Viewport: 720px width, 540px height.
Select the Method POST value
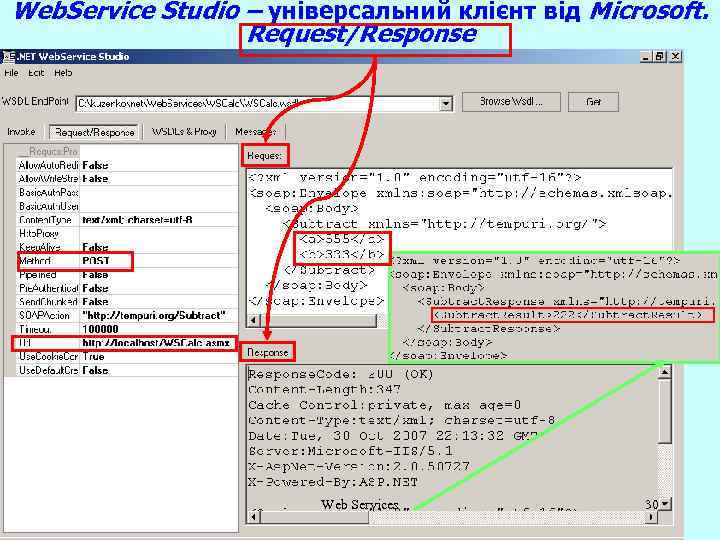point(96,261)
